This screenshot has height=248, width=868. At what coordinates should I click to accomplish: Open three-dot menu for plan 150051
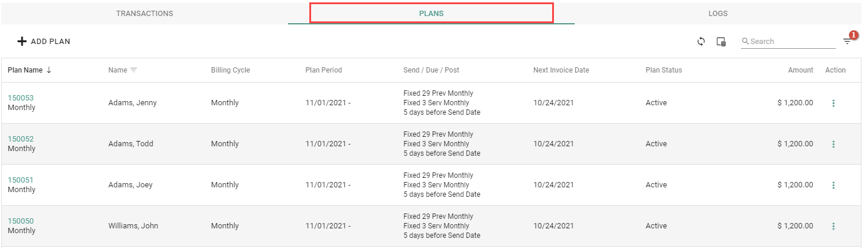(834, 185)
